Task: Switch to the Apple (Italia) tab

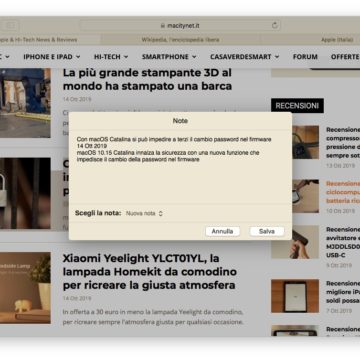Action: click(337, 40)
